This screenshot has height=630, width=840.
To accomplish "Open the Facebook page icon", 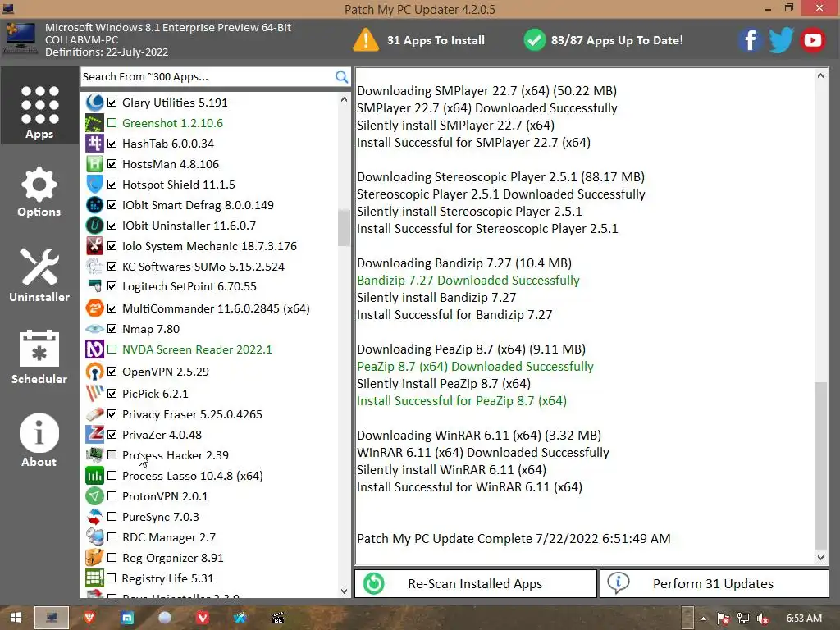I will click(x=750, y=41).
